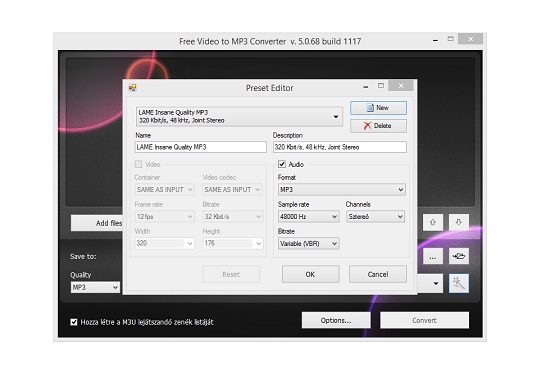Minimize the Free Video to MP3 Converter window
This screenshot has width=550, height=365.
(x=435, y=40)
